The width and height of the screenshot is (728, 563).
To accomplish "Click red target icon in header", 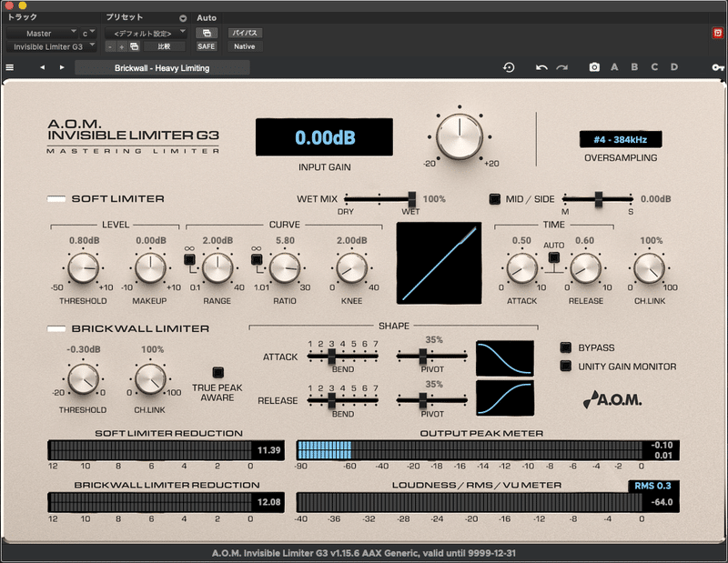I will [718, 33].
